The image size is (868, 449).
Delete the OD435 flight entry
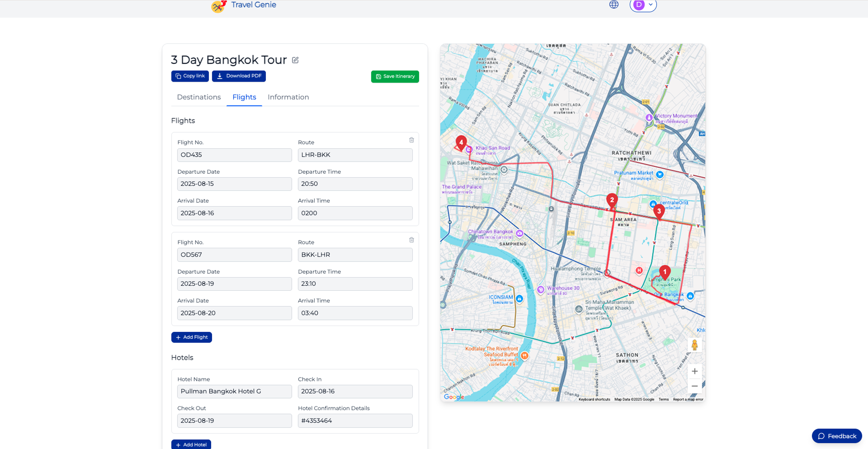[411, 140]
